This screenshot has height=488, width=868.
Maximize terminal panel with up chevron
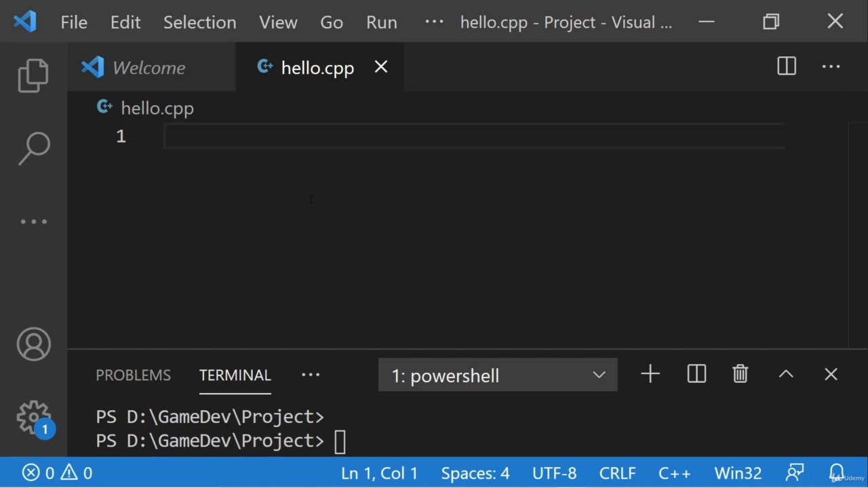(x=786, y=374)
